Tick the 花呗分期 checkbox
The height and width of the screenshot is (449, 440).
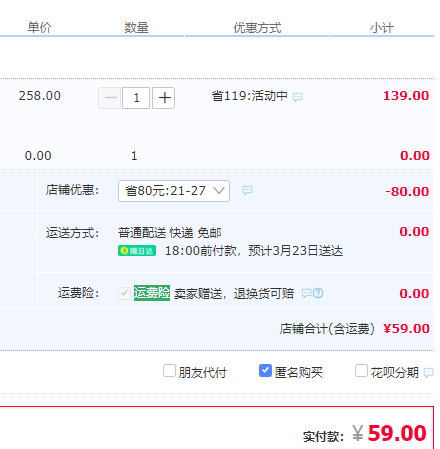[361, 371]
